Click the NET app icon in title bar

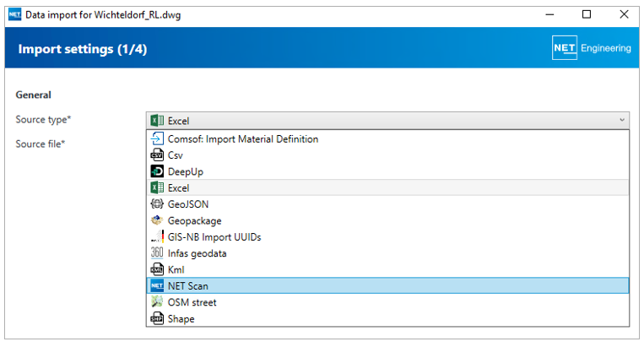coord(15,15)
